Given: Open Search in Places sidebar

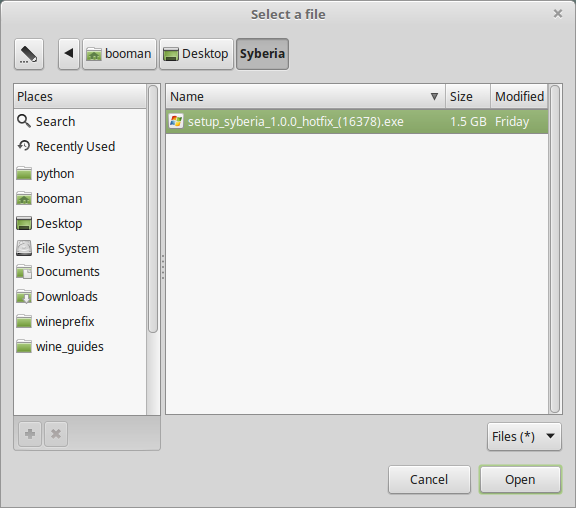Looking at the screenshot, I should click(x=80, y=121).
